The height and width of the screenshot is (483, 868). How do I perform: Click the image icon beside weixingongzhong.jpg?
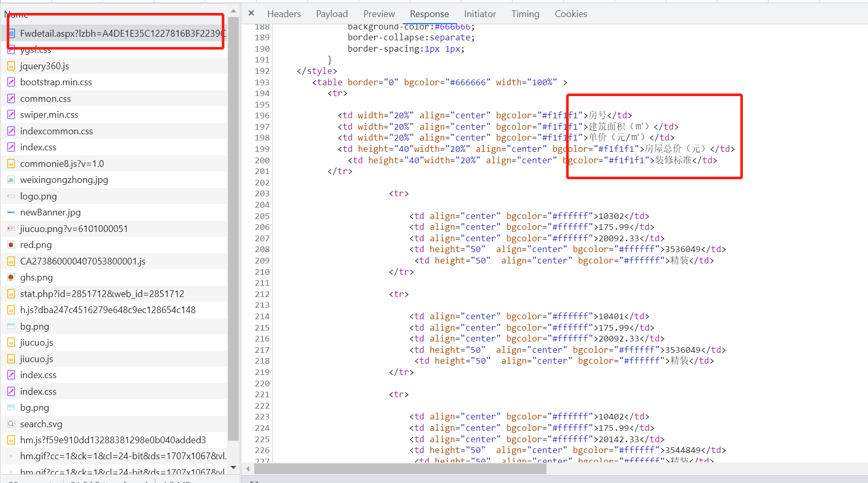(11, 180)
